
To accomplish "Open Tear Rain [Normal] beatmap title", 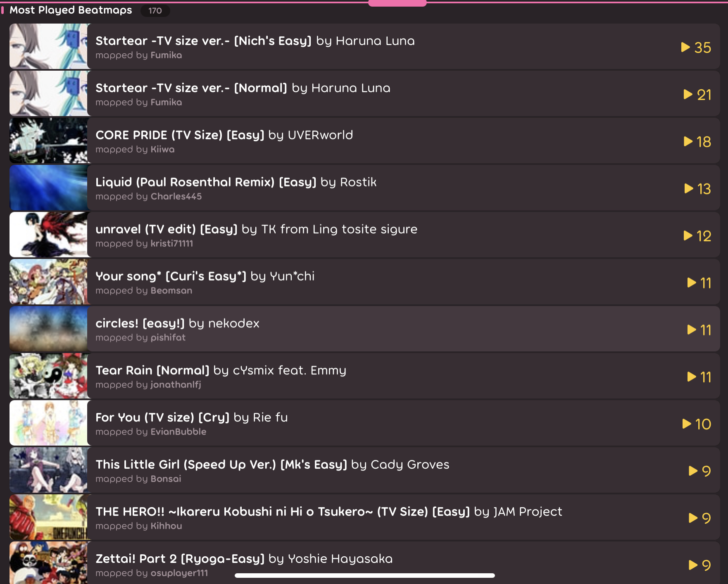I will click(x=152, y=370).
